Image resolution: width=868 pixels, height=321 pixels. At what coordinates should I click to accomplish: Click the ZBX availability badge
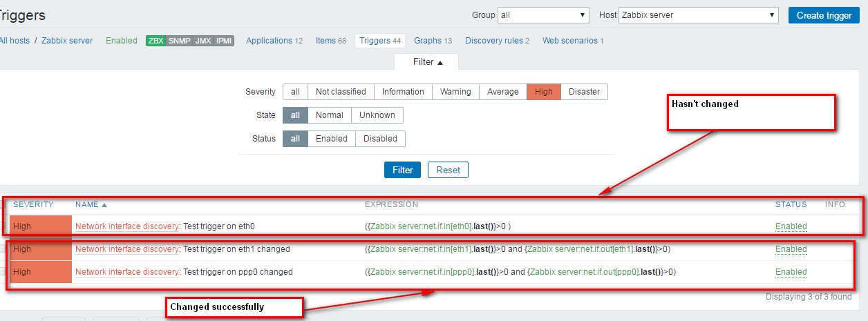tap(155, 41)
